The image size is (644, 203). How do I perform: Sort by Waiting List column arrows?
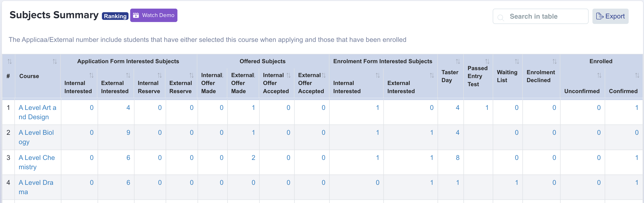tap(517, 62)
